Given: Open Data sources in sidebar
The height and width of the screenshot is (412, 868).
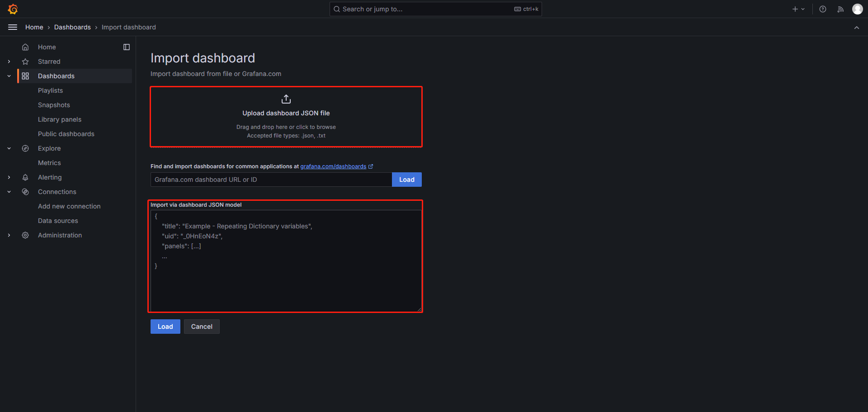Looking at the screenshot, I should [58, 221].
